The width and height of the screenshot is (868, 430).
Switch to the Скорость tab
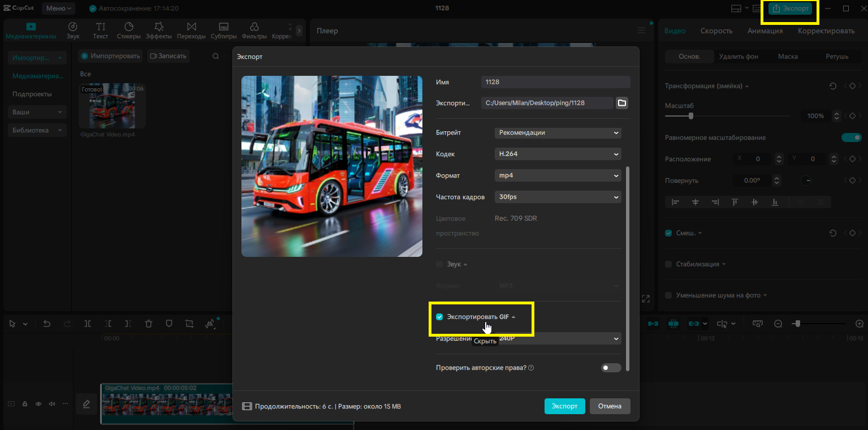716,31
